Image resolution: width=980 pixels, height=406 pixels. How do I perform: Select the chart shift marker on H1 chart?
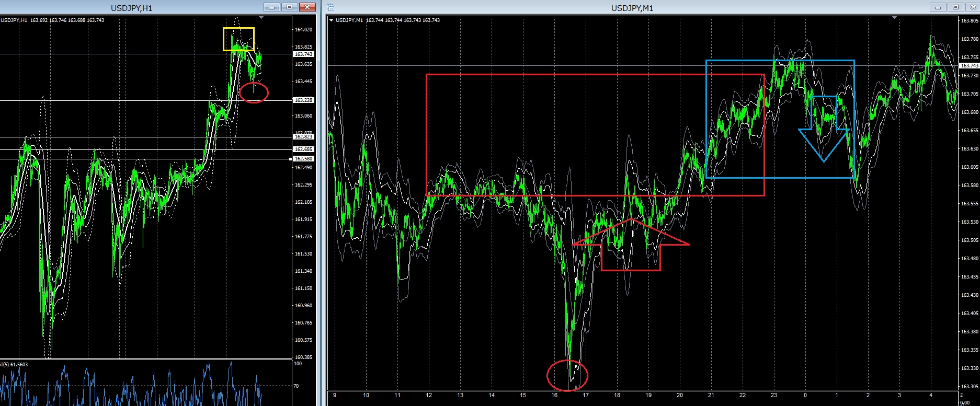[261, 18]
